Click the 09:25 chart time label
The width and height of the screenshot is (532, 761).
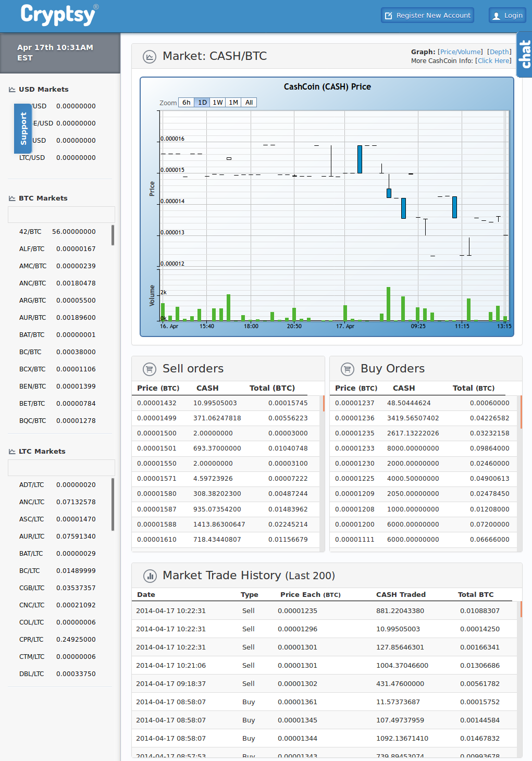click(x=418, y=326)
